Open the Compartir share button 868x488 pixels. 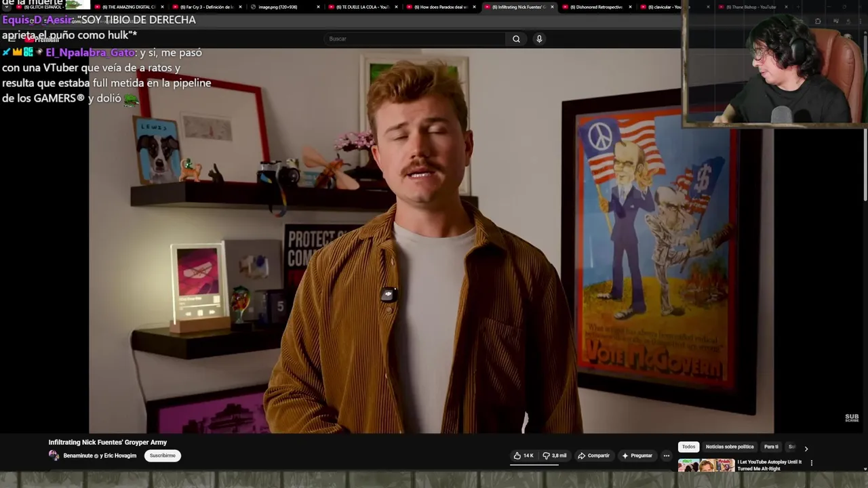[x=594, y=455]
